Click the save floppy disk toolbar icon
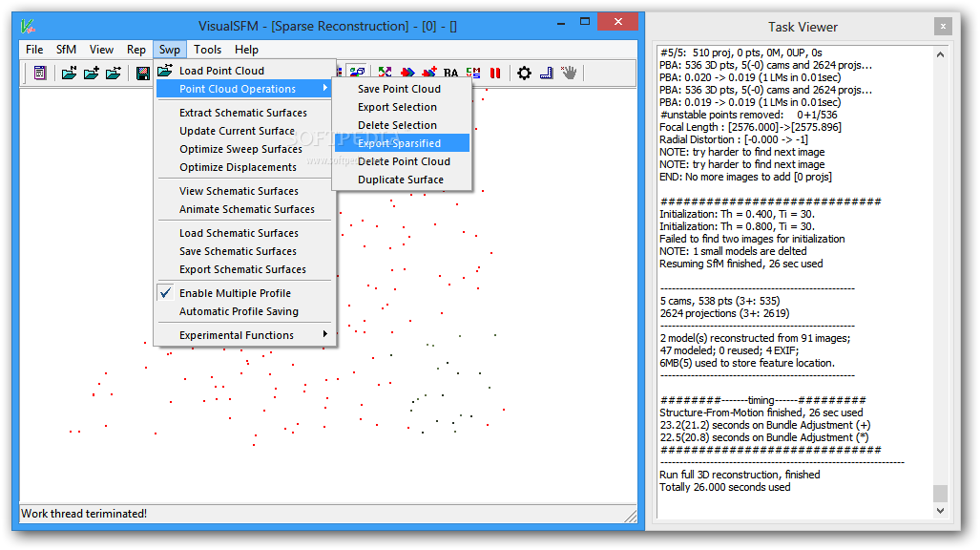The image size is (980, 550). click(x=143, y=73)
